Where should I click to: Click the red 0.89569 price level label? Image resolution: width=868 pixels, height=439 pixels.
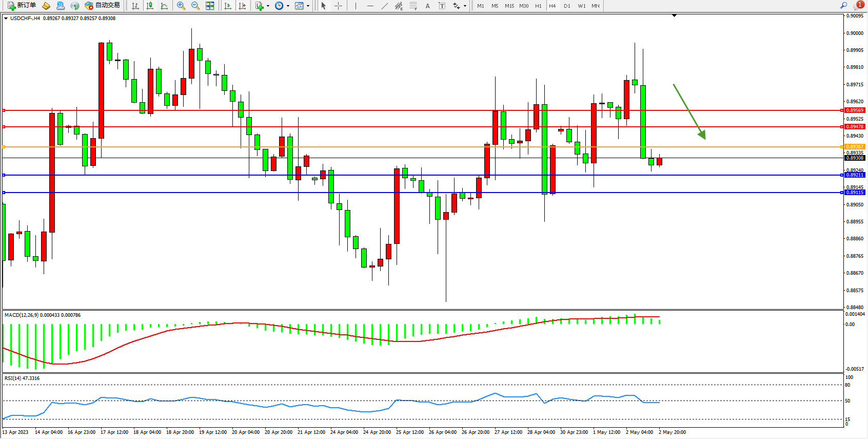coord(855,110)
